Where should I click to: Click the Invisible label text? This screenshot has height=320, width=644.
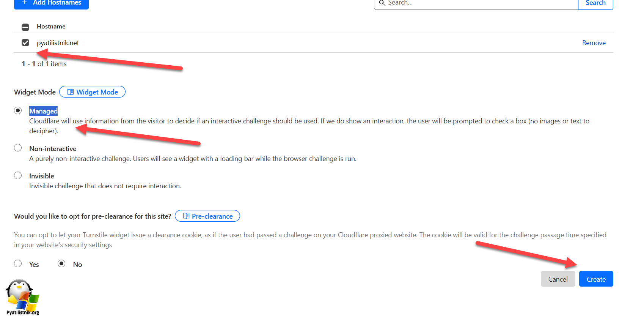pos(42,176)
